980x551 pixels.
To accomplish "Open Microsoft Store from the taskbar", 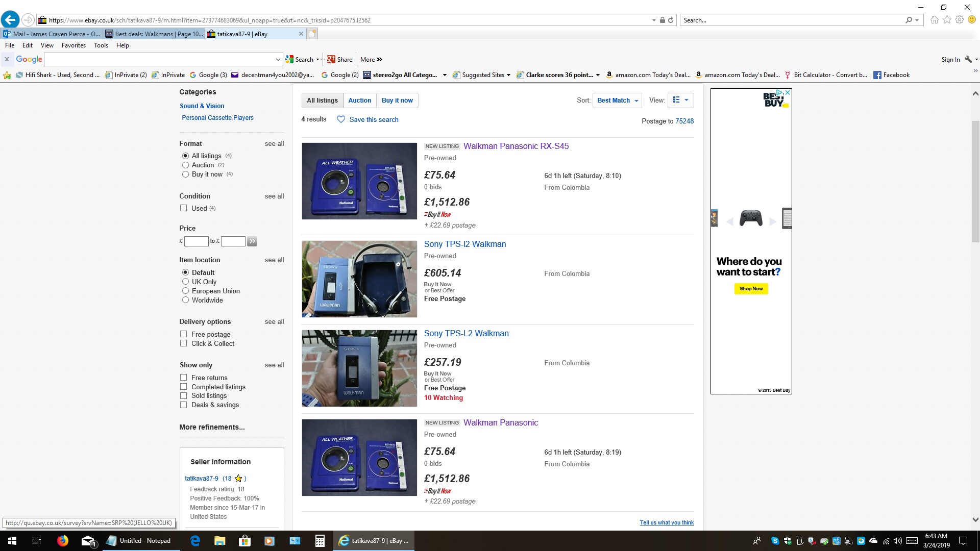I will 244,541.
